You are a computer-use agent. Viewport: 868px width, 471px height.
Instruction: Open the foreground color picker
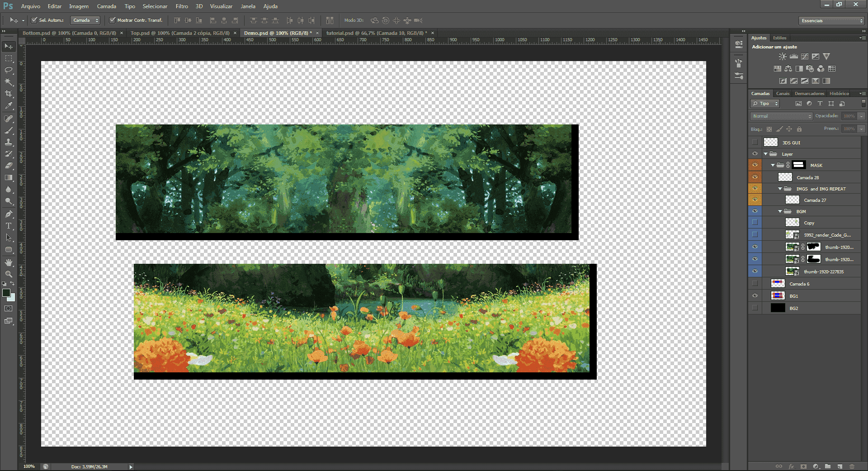6,293
